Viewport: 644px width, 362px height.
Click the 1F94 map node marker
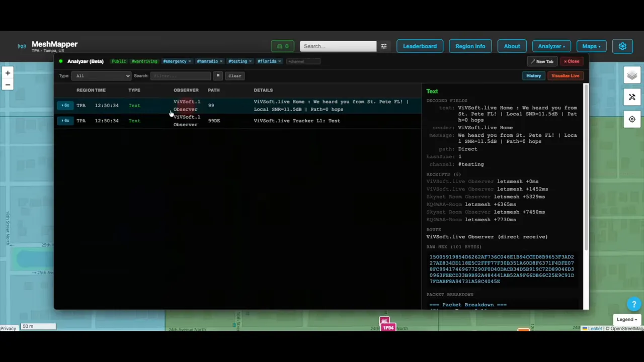tap(388, 328)
